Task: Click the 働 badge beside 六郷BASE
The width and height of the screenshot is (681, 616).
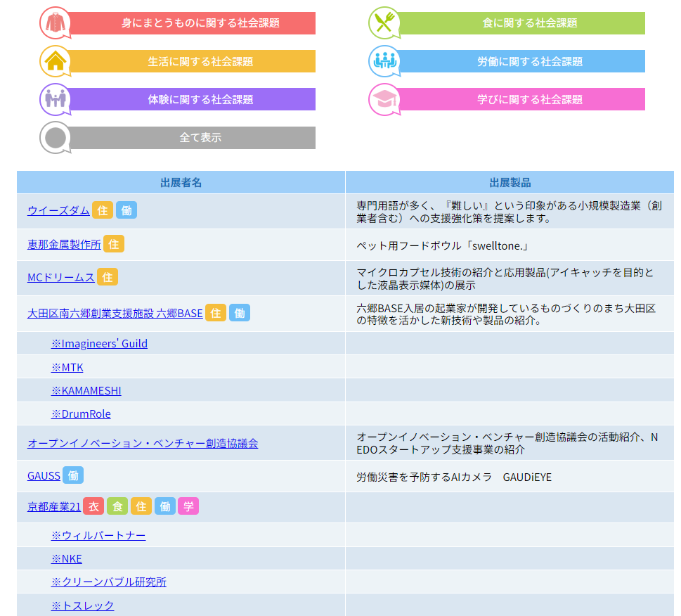Action: coord(240,313)
